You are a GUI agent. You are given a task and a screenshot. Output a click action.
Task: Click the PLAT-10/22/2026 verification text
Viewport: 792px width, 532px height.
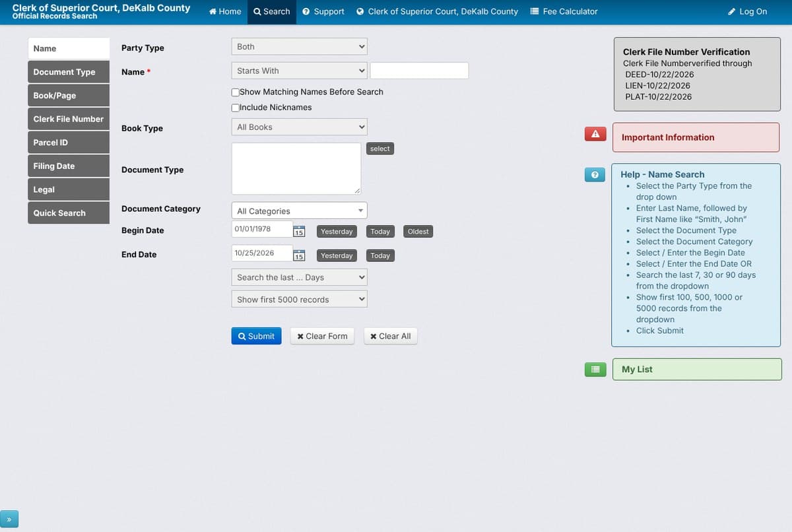pyautogui.click(x=659, y=97)
